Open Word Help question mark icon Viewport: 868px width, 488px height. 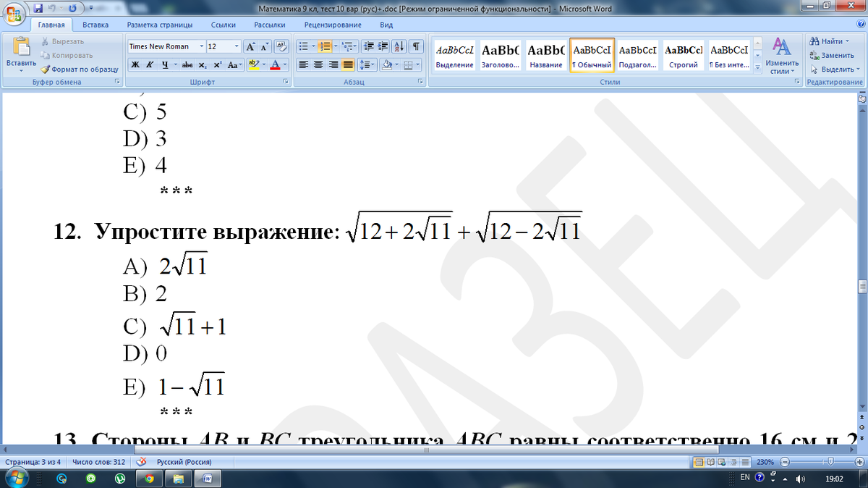[x=861, y=25]
